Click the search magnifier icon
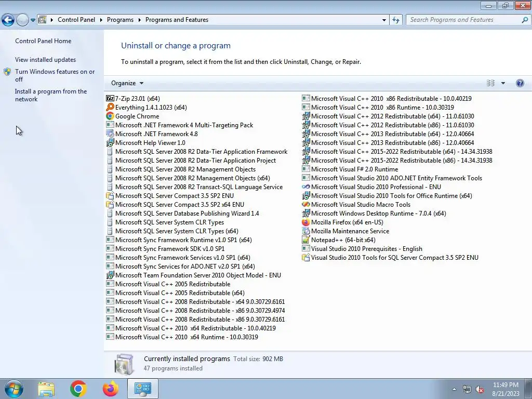Image resolution: width=532 pixels, height=399 pixels. coord(525,20)
